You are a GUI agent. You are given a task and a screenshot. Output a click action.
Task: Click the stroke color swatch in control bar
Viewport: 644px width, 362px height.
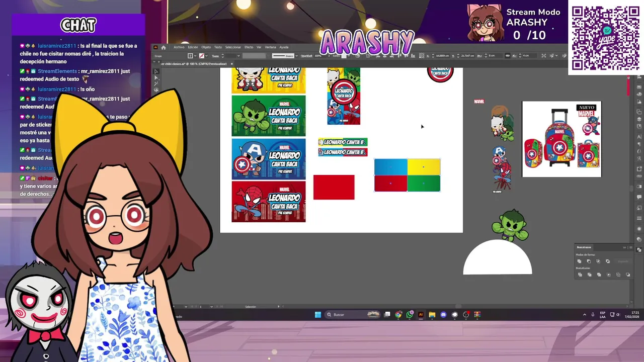[x=202, y=56]
